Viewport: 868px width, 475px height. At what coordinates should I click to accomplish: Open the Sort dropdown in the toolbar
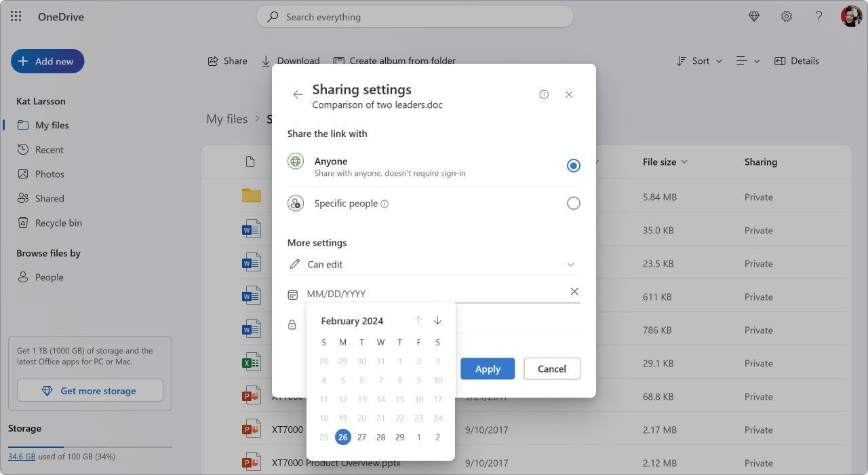[x=698, y=60]
